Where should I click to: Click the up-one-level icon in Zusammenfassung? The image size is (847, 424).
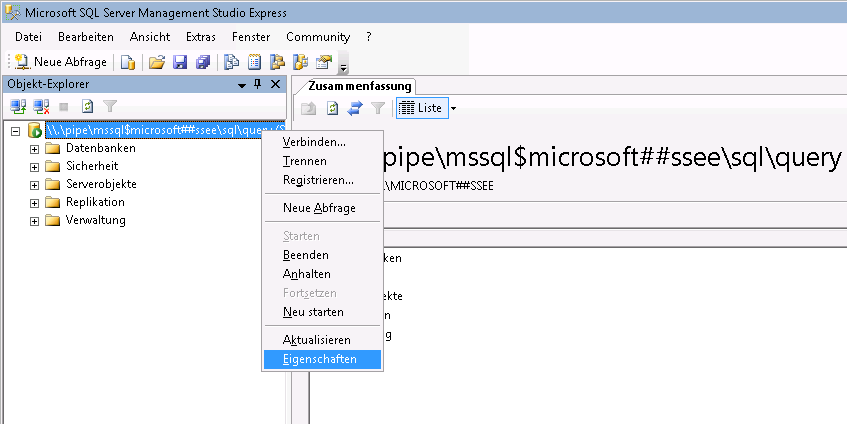(x=308, y=109)
